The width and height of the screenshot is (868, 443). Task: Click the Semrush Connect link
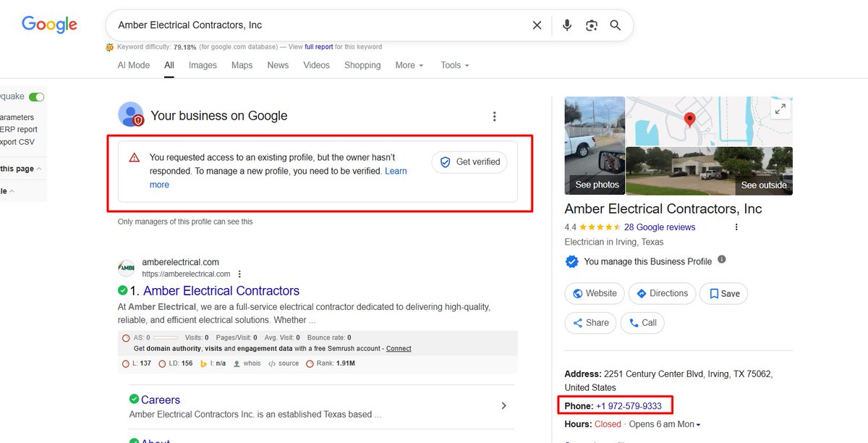point(399,349)
